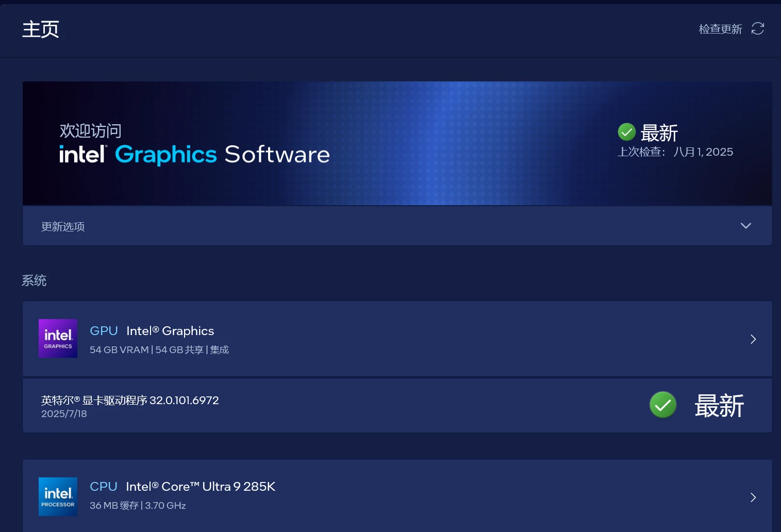Expand the 更新选项 dropdown chevron

click(745, 226)
